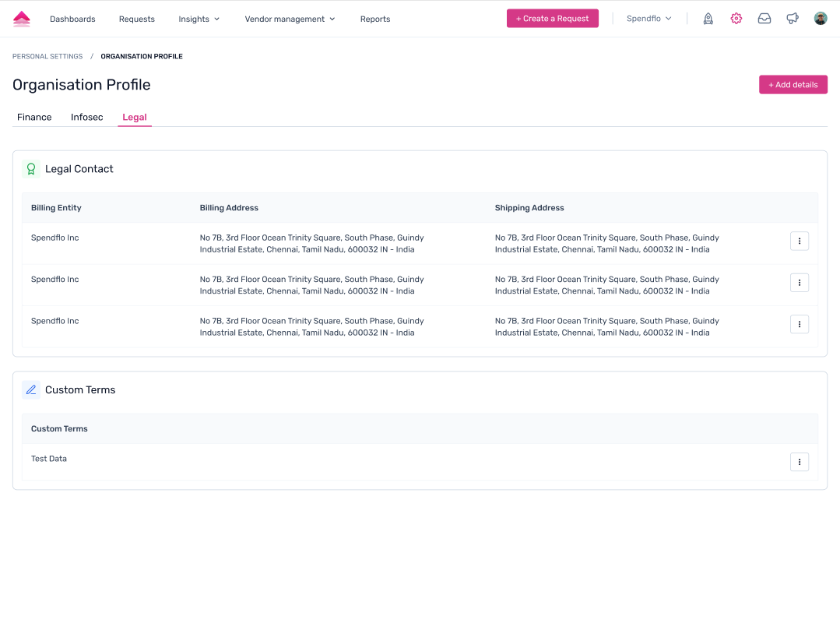The height and width of the screenshot is (627, 840).
Task: Click the first row's shipping address text
Action: point(607,244)
